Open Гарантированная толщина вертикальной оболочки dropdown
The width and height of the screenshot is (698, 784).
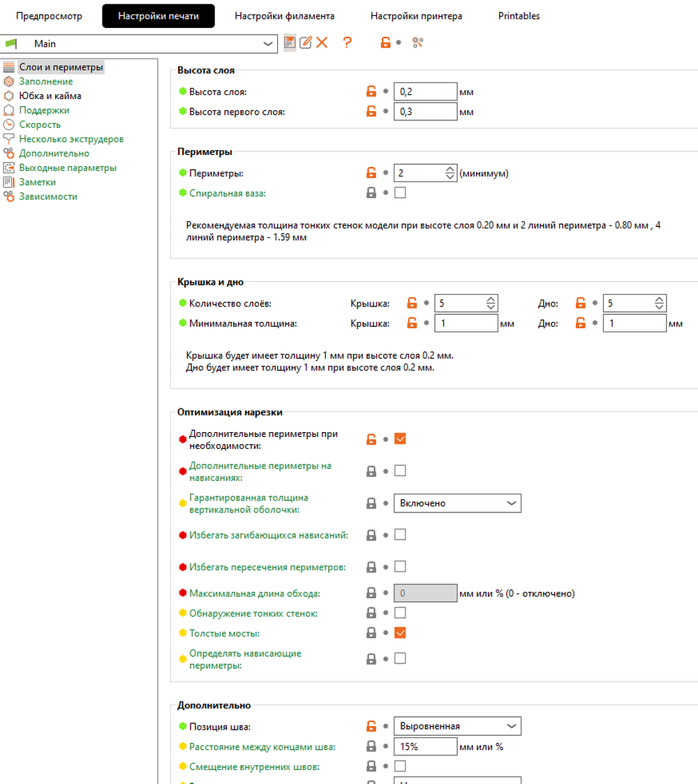tap(457, 503)
